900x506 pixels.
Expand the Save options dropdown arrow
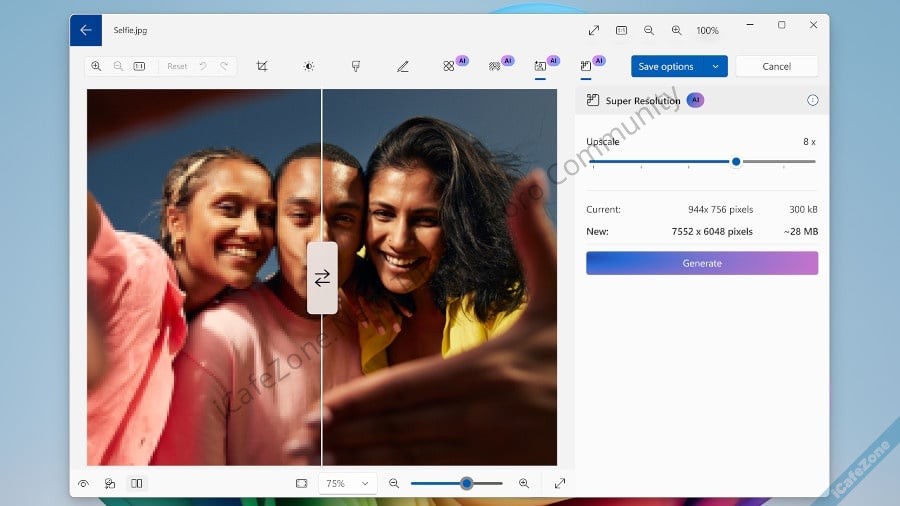tap(715, 66)
